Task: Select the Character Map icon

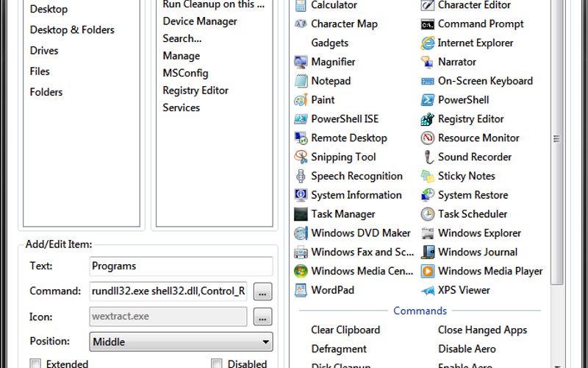Action: 301,24
